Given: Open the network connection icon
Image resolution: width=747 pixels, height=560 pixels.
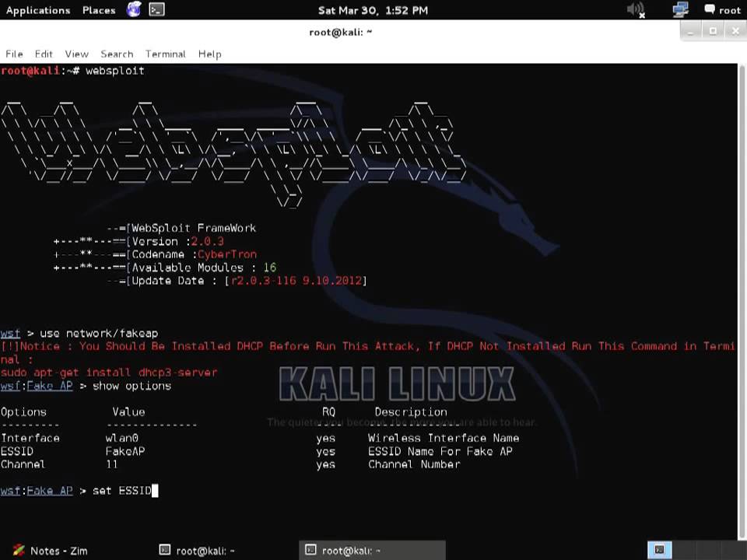Looking at the screenshot, I should pyautogui.click(x=680, y=9).
